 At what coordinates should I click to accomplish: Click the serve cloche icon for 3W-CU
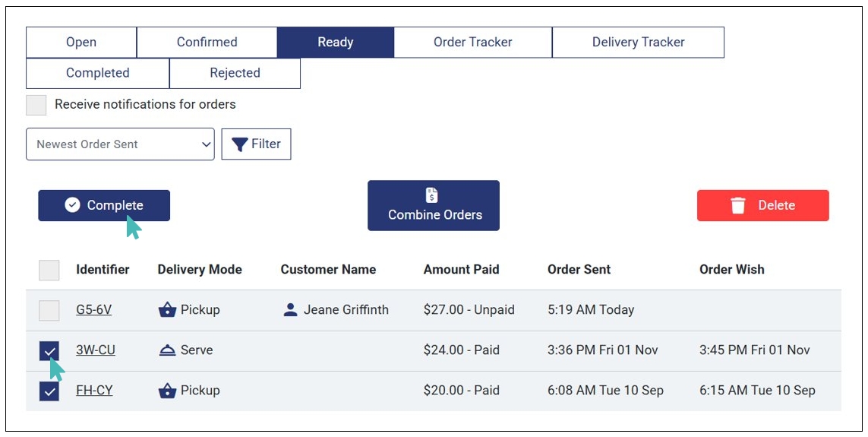coord(167,350)
